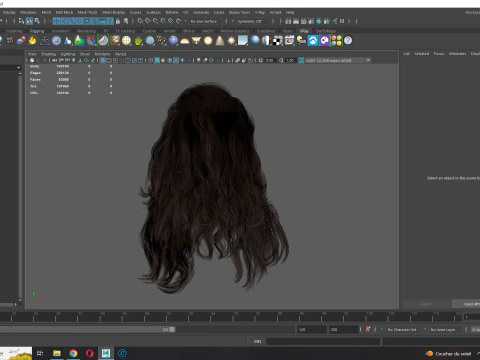The width and height of the screenshot is (480, 360).
Task: Click the fire effect shelf icon
Action: tap(32, 41)
